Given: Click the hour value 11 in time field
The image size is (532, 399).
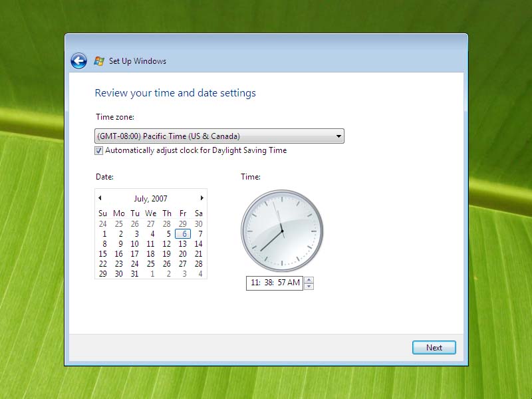Looking at the screenshot, I should (255, 283).
